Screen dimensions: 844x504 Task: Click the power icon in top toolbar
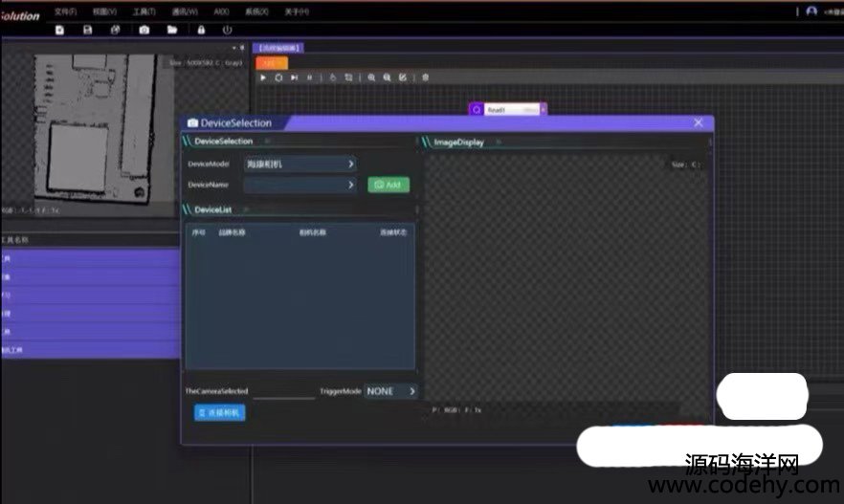(227, 31)
